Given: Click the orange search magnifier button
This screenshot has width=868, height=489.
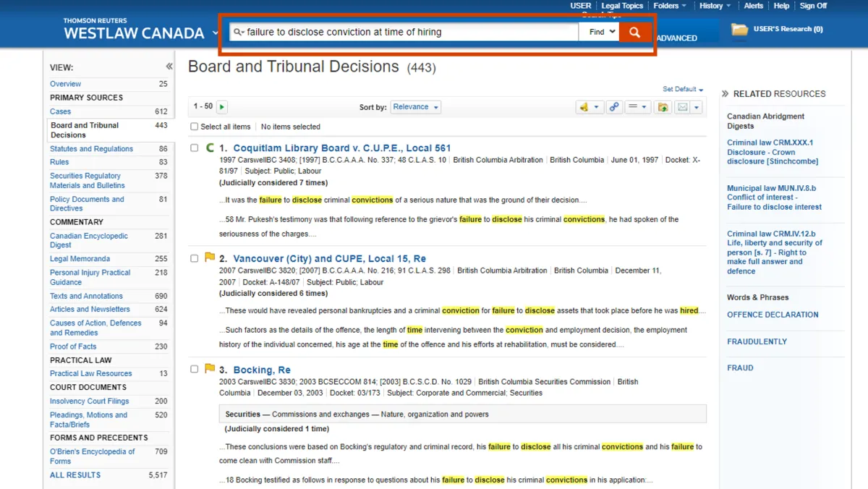Looking at the screenshot, I should [x=634, y=32].
